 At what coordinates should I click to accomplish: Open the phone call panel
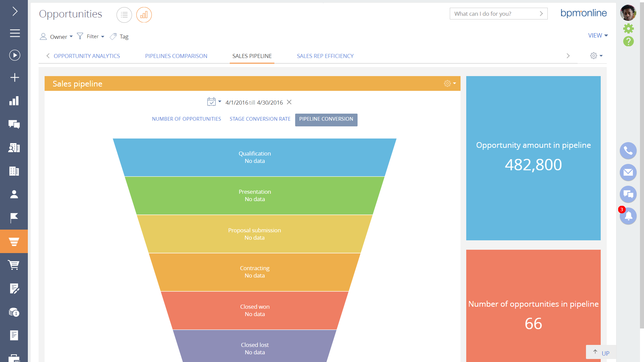[x=628, y=151]
